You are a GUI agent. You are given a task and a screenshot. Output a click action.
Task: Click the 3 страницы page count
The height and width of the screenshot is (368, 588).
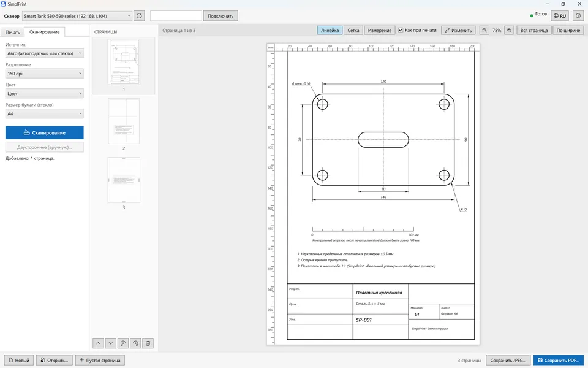pos(469,361)
